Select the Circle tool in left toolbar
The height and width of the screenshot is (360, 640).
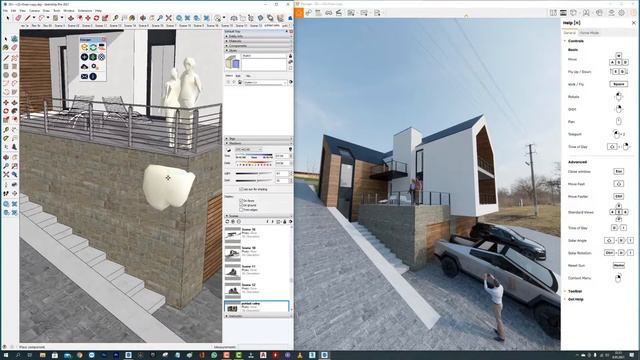pyautogui.click(x=6, y=75)
